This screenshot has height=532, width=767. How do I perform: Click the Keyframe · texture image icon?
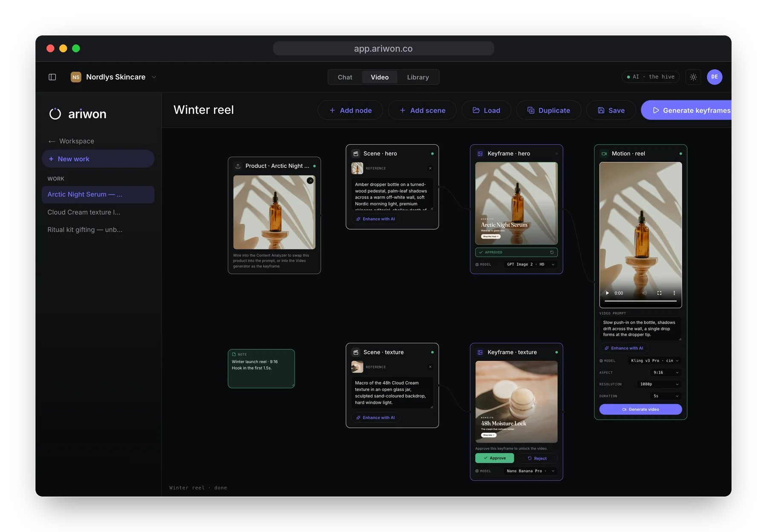pyautogui.click(x=480, y=352)
